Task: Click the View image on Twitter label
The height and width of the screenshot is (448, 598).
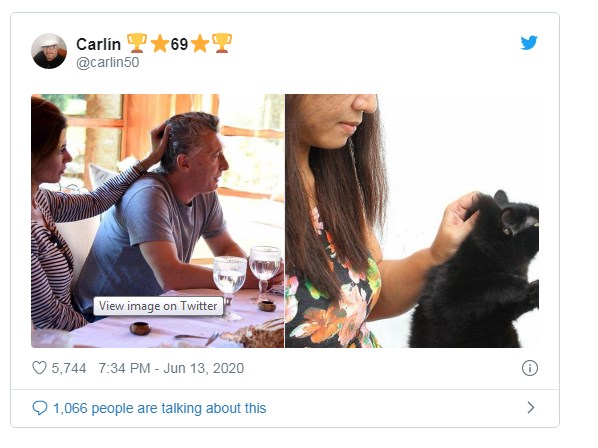Action: pos(158,306)
